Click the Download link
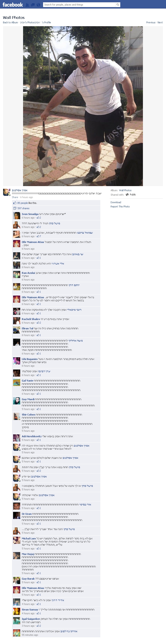This screenshot has height=644, width=166. coord(116,202)
